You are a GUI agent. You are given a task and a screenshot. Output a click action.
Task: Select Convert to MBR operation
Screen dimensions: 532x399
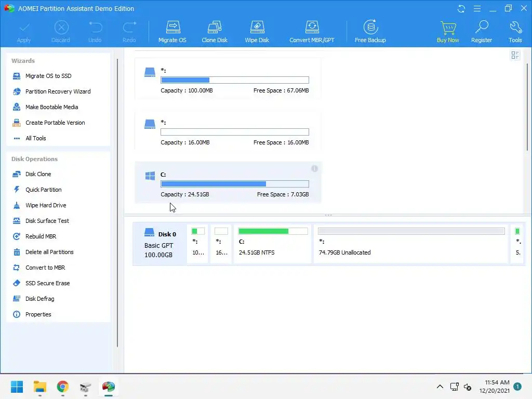tap(45, 268)
